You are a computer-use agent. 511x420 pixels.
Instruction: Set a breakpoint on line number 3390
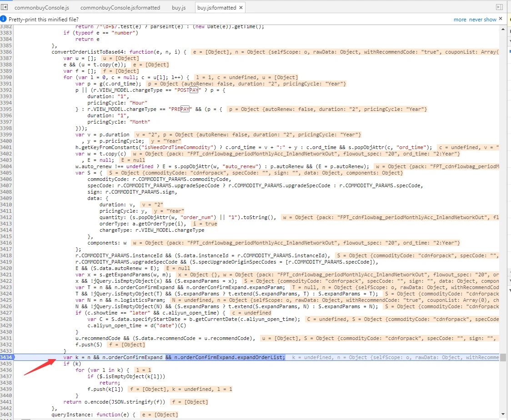click(x=6, y=78)
